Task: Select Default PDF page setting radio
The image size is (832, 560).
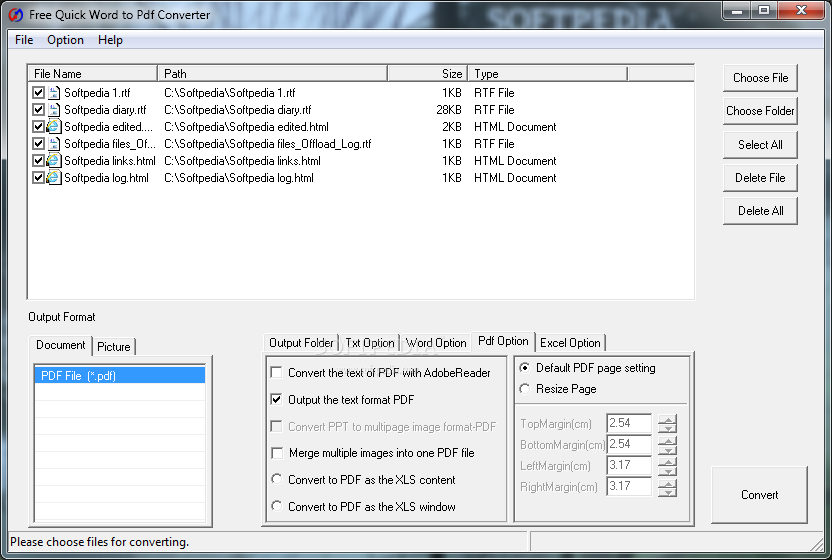Action: pyautogui.click(x=525, y=368)
